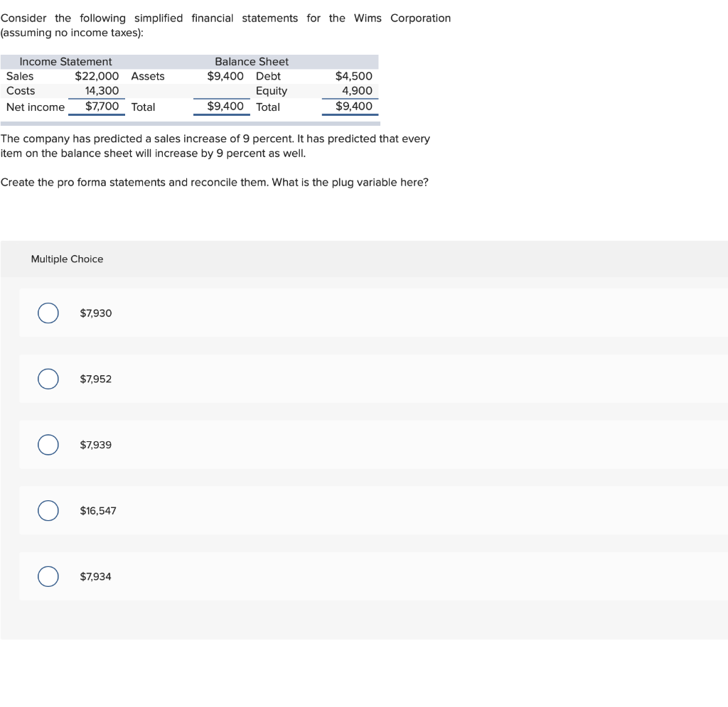The height and width of the screenshot is (707, 728).
Task: Click the Income Statement table header
Action: click(65, 62)
